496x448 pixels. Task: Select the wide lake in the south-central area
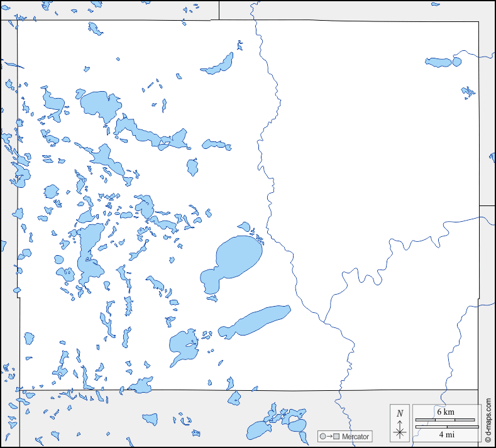(x=184, y=346)
